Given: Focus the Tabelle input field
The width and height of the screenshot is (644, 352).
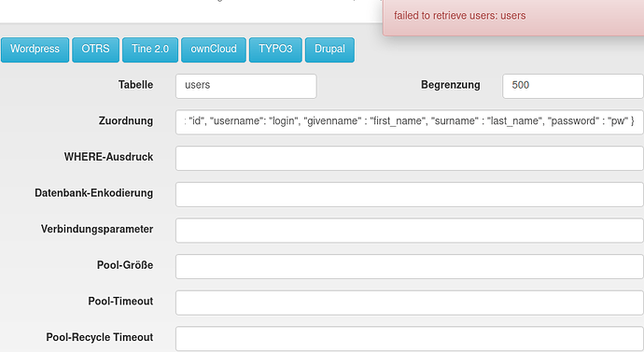Looking at the screenshot, I should 246,86.
